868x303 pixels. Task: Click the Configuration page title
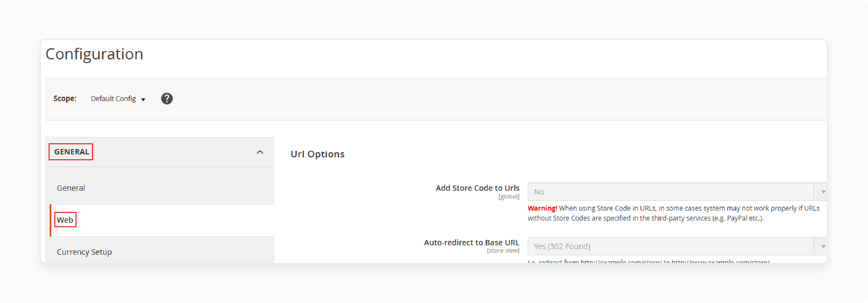tap(94, 54)
